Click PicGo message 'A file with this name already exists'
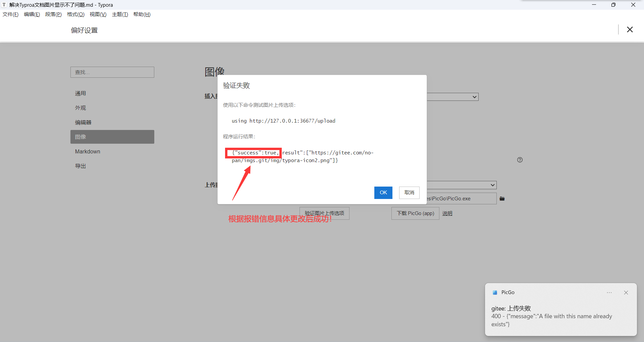 (x=552, y=320)
